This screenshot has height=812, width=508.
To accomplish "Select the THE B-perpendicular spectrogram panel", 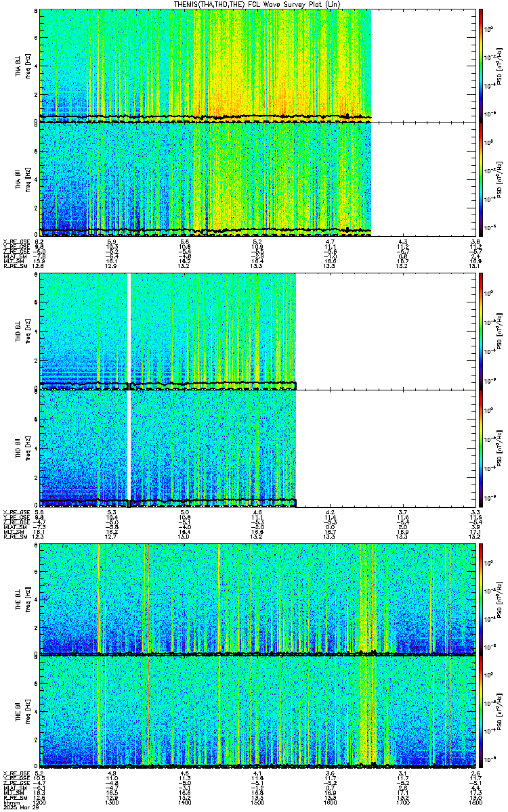I will (255, 600).
